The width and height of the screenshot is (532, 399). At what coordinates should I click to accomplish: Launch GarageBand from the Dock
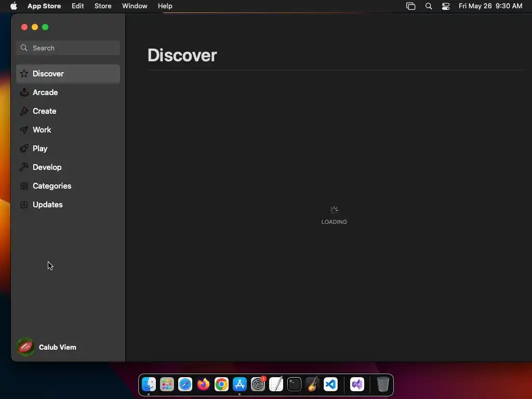pos(312,384)
